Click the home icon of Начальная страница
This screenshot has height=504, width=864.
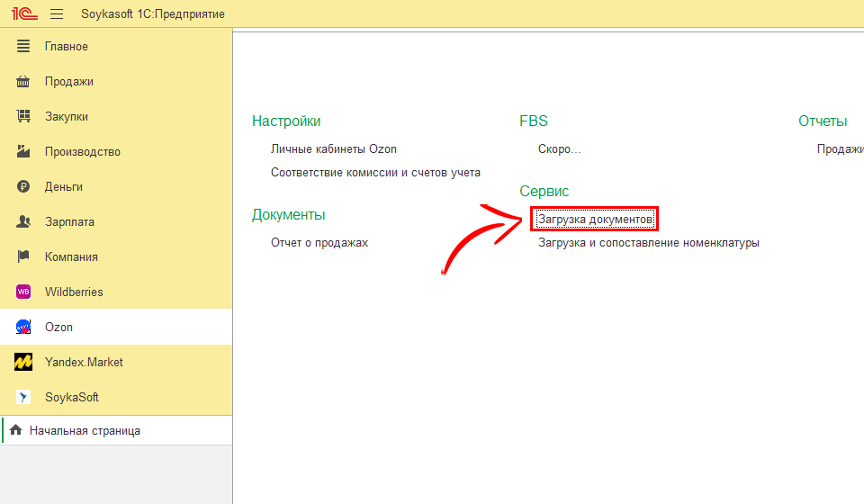[16, 430]
